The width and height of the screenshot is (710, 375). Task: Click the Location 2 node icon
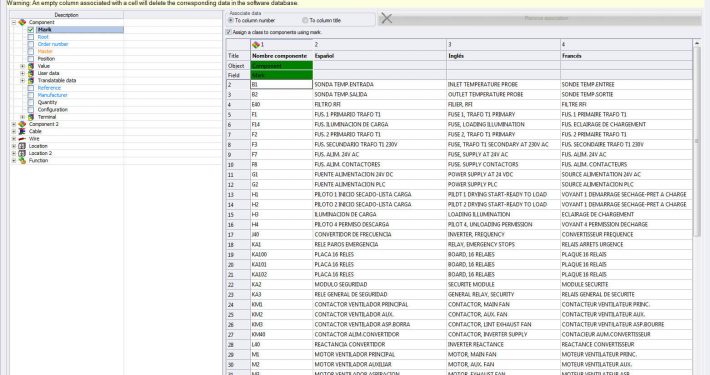pyautogui.click(x=22, y=153)
